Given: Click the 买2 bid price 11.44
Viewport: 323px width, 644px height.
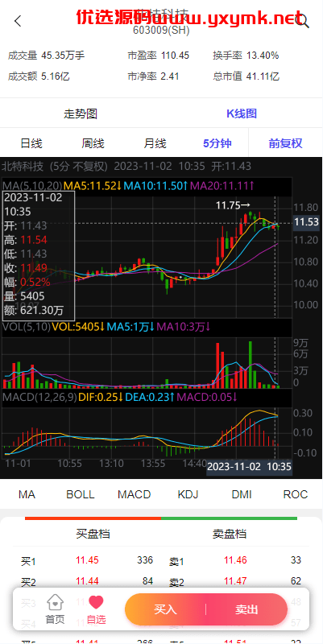Looking at the screenshot, I should pos(87,581).
